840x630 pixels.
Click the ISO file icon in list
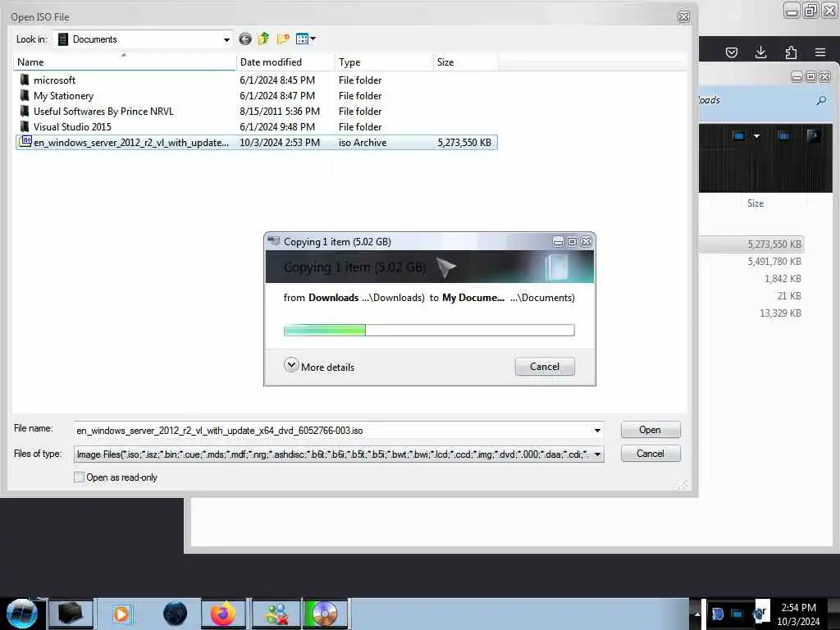[25, 141]
